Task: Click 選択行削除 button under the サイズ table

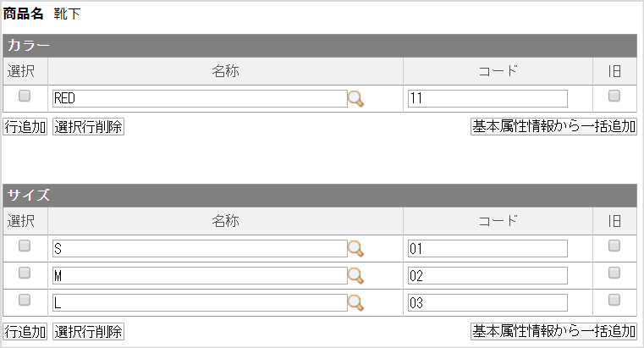Action: pos(88,332)
